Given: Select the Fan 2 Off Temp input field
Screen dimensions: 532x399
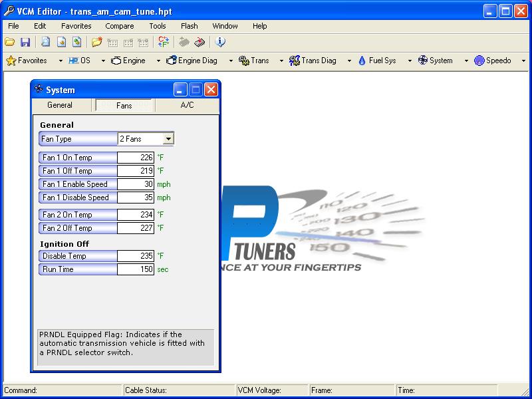Looking at the screenshot, I should point(136,228).
